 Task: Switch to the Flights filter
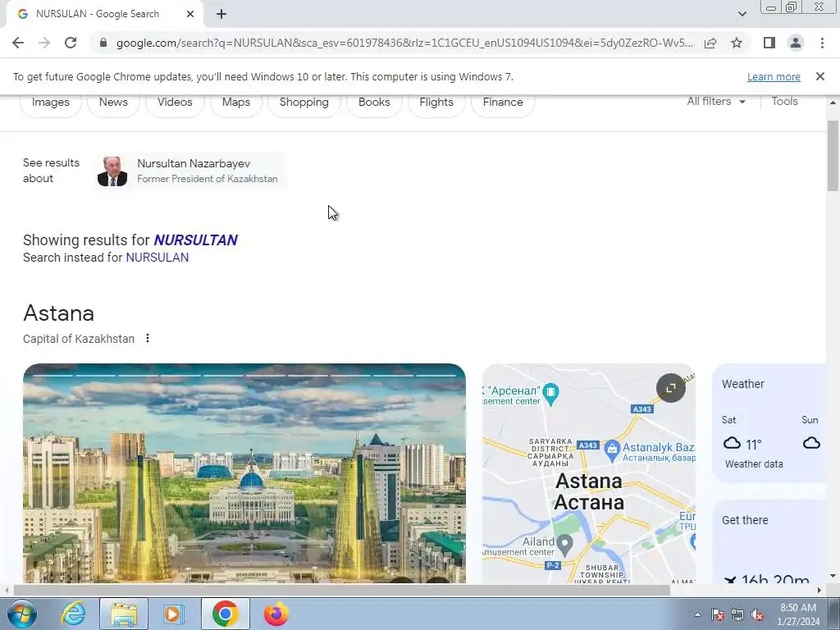pos(436,102)
